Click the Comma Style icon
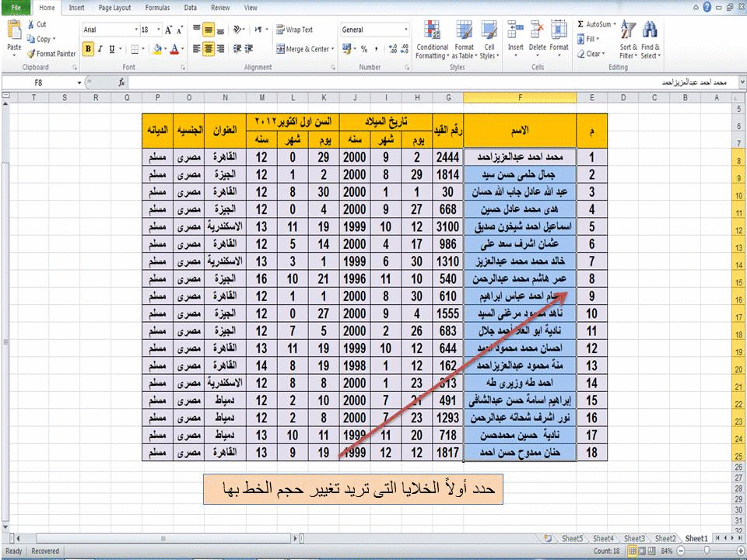 click(377, 49)
